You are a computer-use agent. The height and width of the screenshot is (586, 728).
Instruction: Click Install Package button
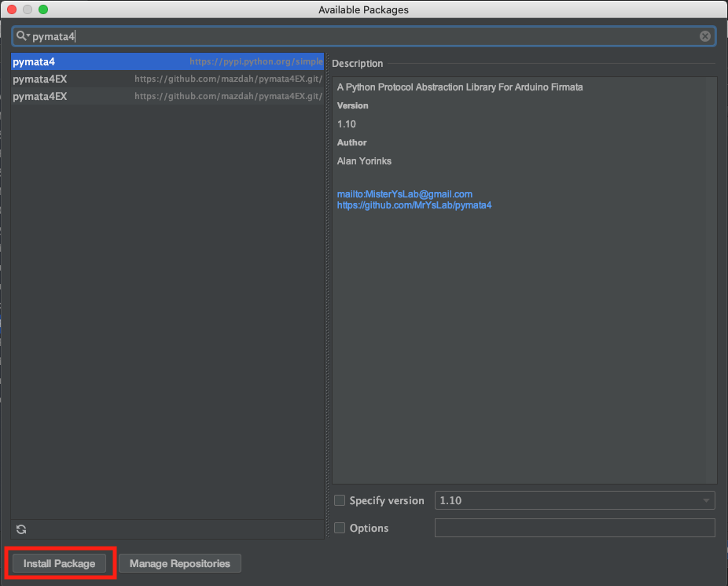point(60,563)
